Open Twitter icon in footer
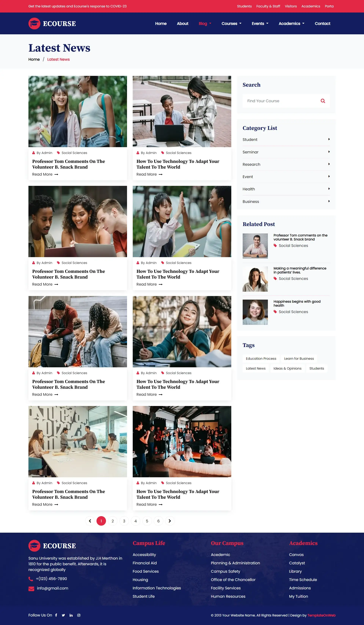 coord(64,615)
